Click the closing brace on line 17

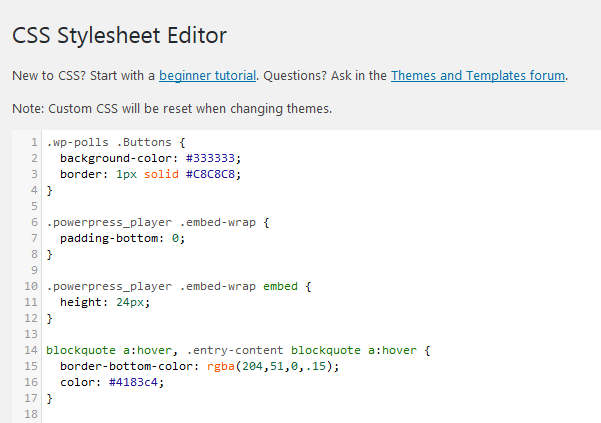point(49,398)
